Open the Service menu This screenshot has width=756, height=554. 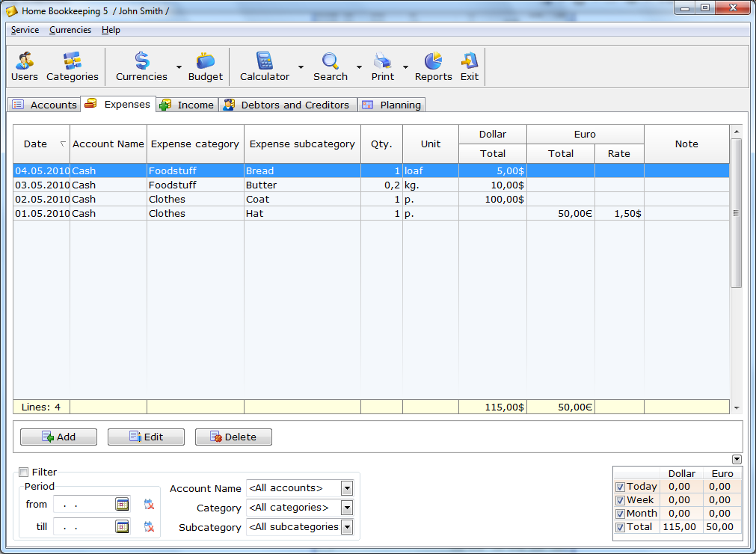coord(25,30)
